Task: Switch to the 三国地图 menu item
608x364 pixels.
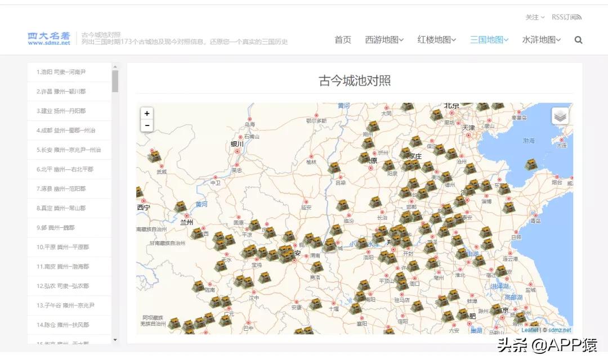Action: tap(488, 39)
